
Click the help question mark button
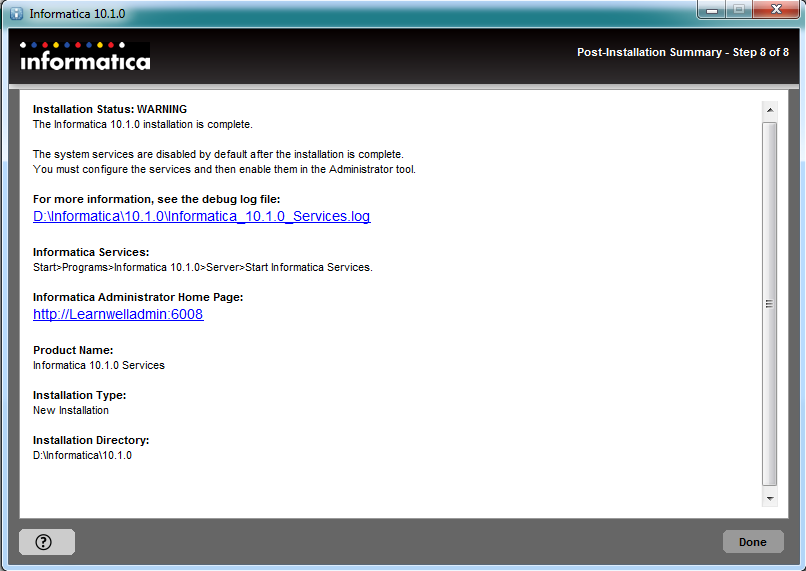point(47,542)
